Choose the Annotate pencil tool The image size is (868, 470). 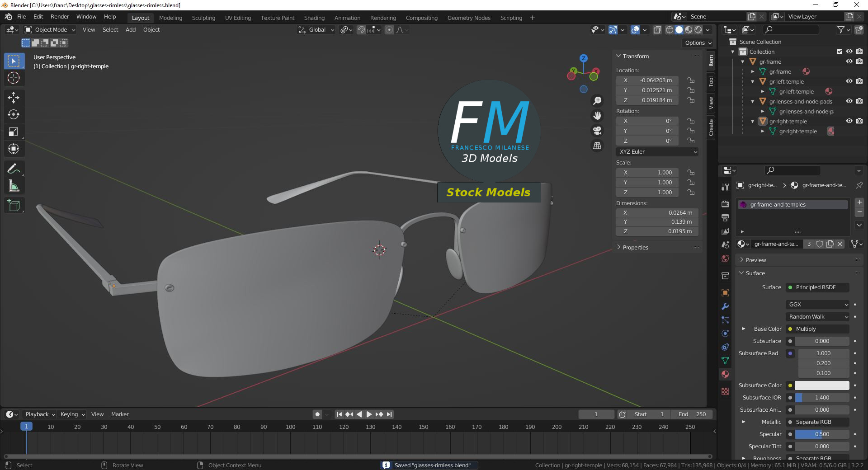(14, 169)
